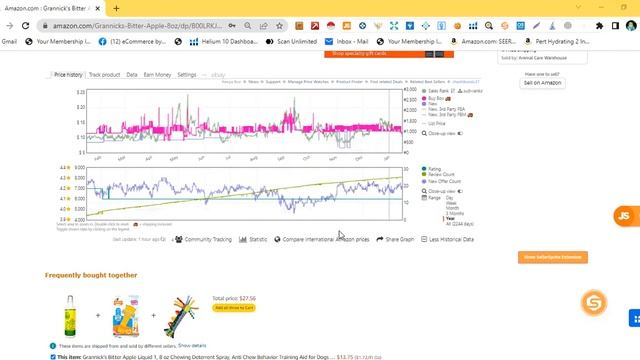Toggle the List Price legend series
This screenshot has width=640, height=360.
click(x=433, y=123)
